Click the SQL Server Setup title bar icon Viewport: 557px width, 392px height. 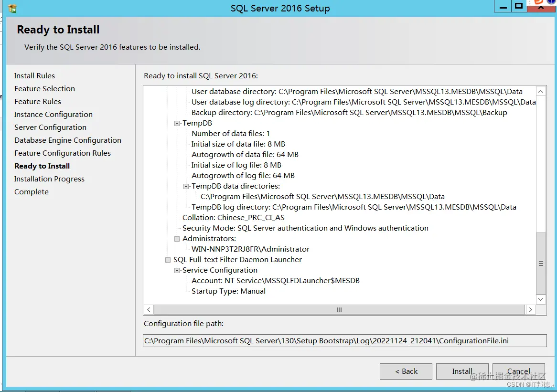click(x=12, y=8)
